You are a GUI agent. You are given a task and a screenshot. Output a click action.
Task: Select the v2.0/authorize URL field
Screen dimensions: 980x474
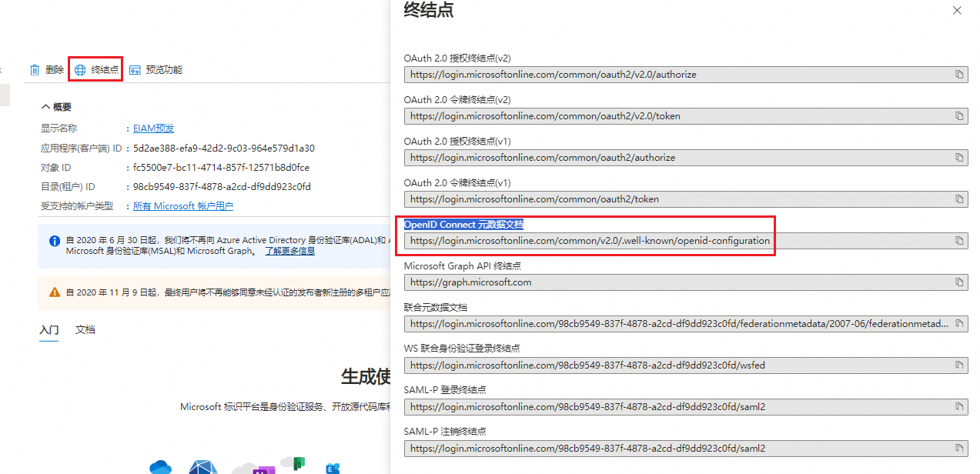pyautogui.click(x=686, y=75)
